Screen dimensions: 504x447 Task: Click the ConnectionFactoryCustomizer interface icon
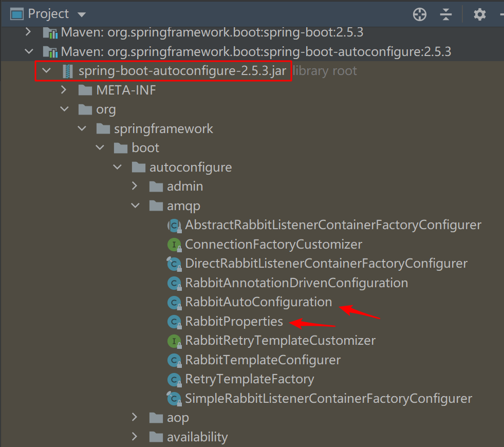point(175,245)
